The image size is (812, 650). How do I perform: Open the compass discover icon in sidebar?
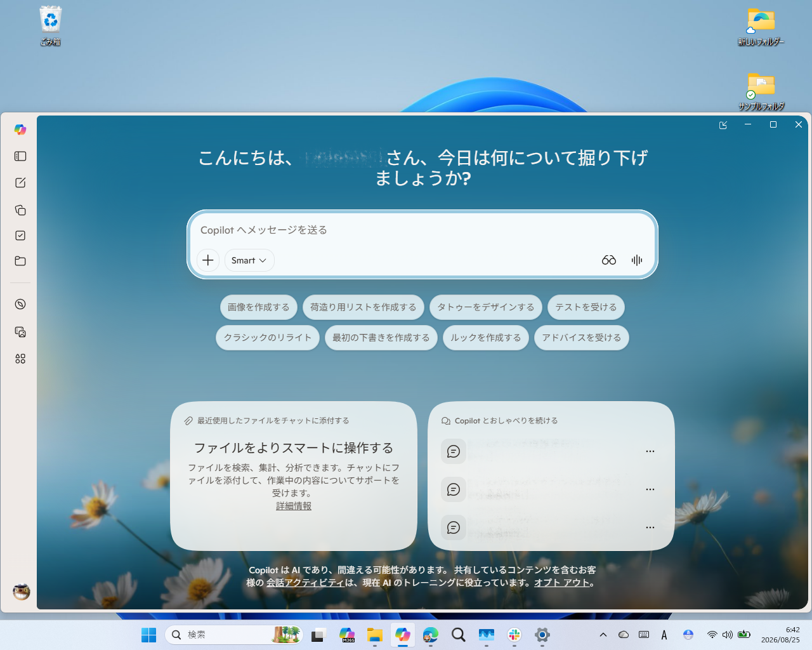point(20,304)
